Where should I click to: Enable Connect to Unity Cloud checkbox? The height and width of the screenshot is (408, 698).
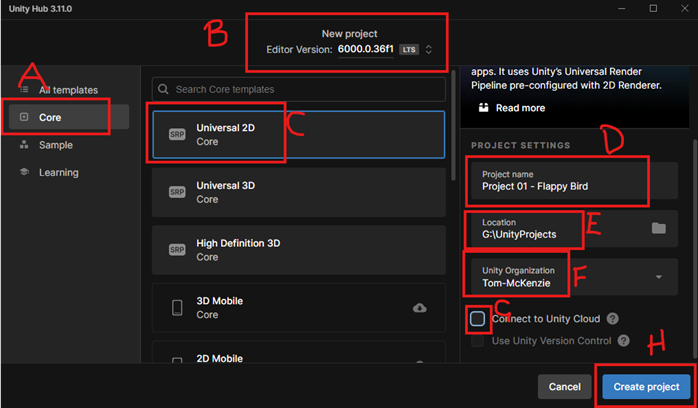coord(478,319)
